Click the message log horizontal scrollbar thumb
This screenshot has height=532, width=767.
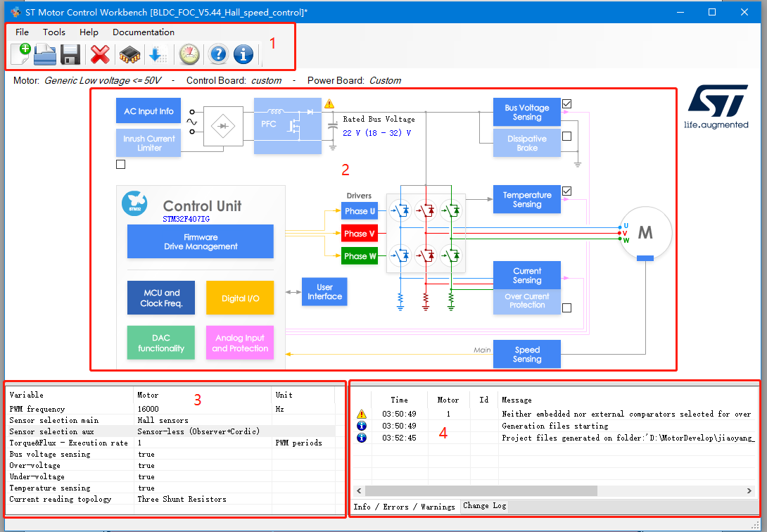[481, 490]
